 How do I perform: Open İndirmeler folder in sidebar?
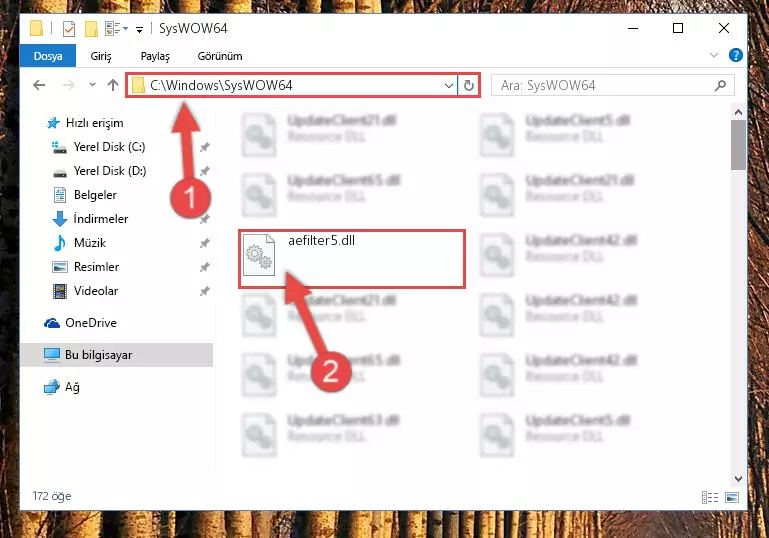(101, 219)
